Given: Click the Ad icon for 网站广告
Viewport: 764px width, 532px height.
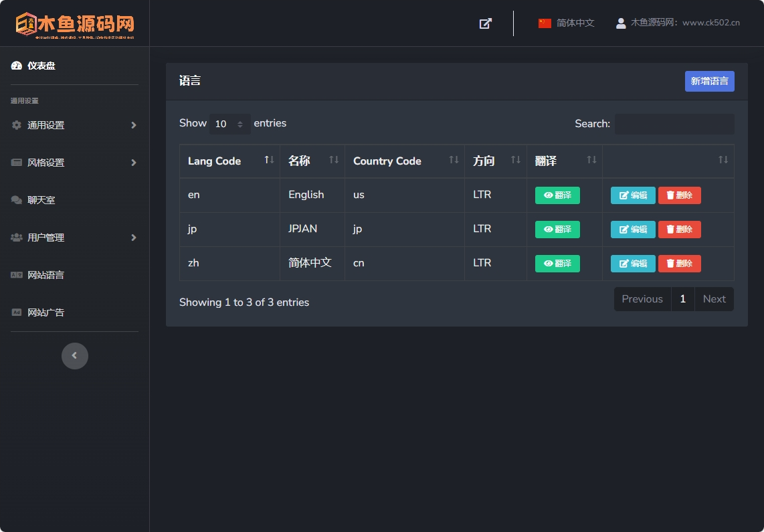Looking at the screenshot, I should click(x=17, y=313).
